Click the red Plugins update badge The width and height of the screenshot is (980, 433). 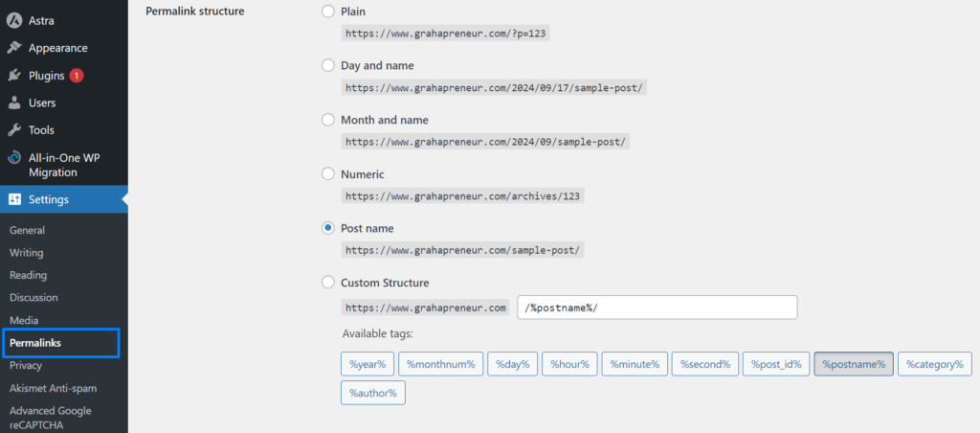click(77, 76)
